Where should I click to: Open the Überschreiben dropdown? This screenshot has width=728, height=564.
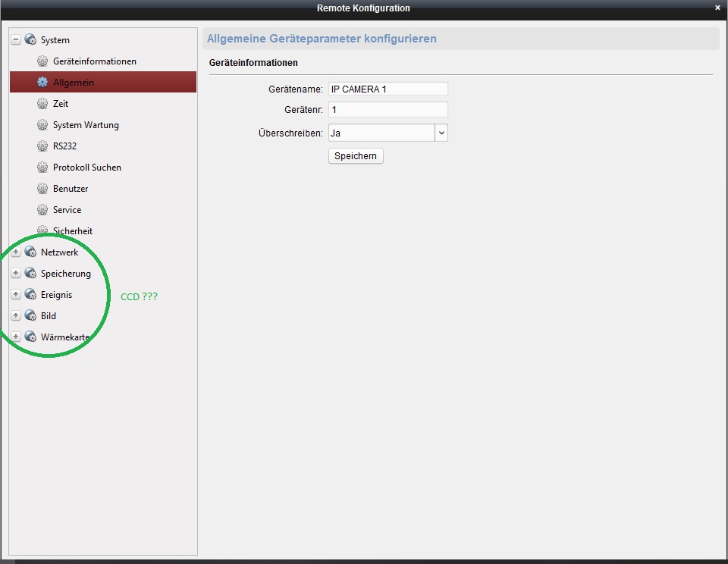click(441, 133)
